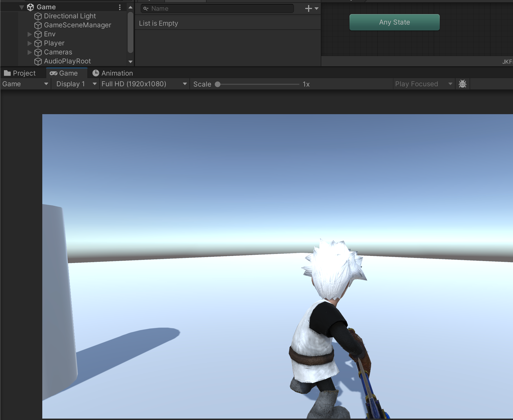Click the Env cube icon
This screenshot has width=513, height=420.
pyautogui.click(x=38, y=34)
